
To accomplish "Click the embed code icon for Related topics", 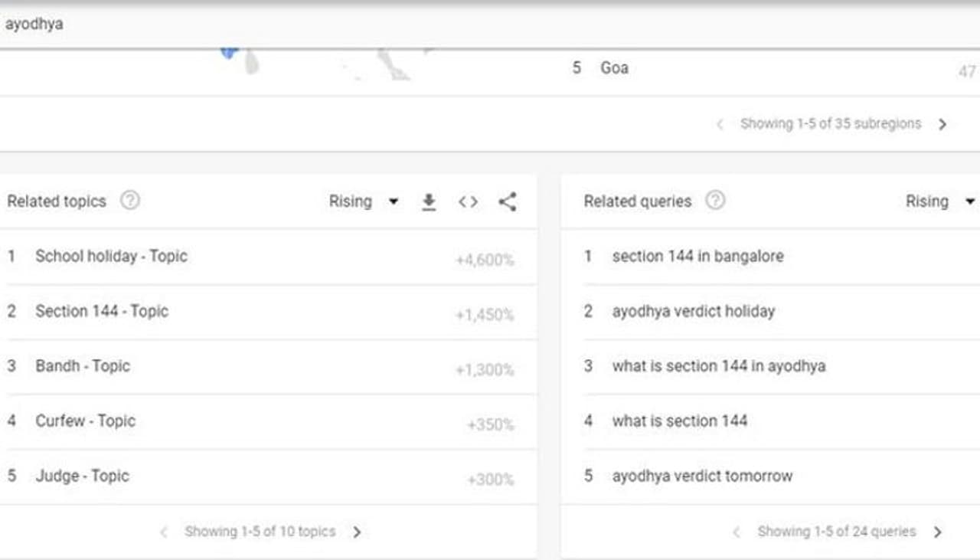I will 468,201.
